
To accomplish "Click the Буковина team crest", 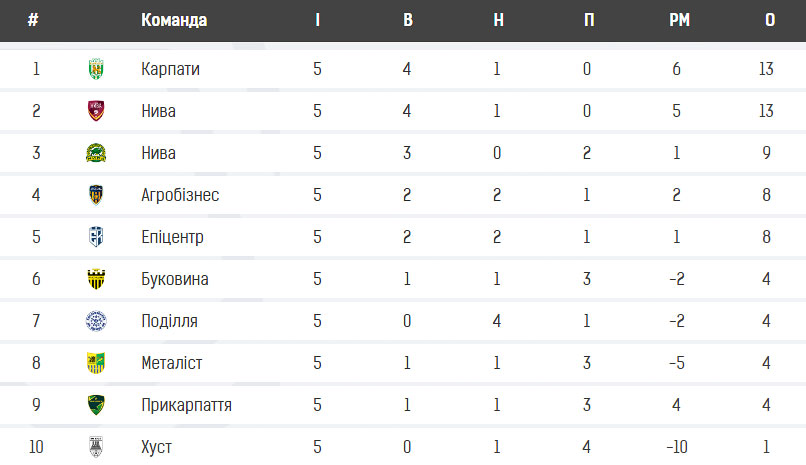I will [96, 279].
